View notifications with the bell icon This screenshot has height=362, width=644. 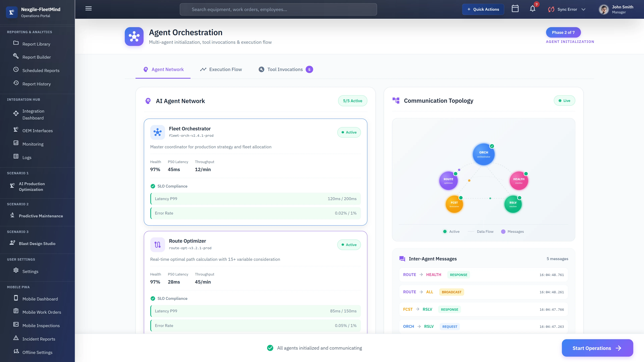coord(532,9)
